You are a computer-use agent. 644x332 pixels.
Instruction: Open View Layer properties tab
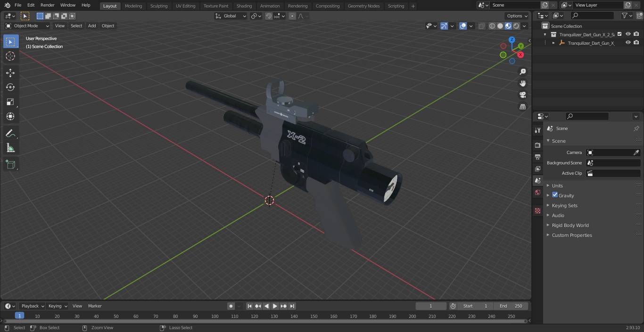(537, 169)
